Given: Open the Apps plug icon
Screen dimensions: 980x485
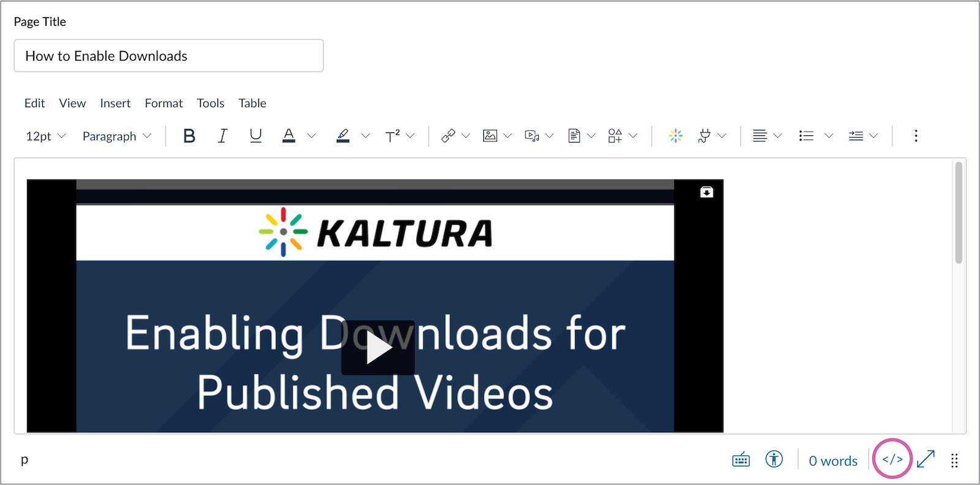Looking at the screenshot, I should point(704,136).
